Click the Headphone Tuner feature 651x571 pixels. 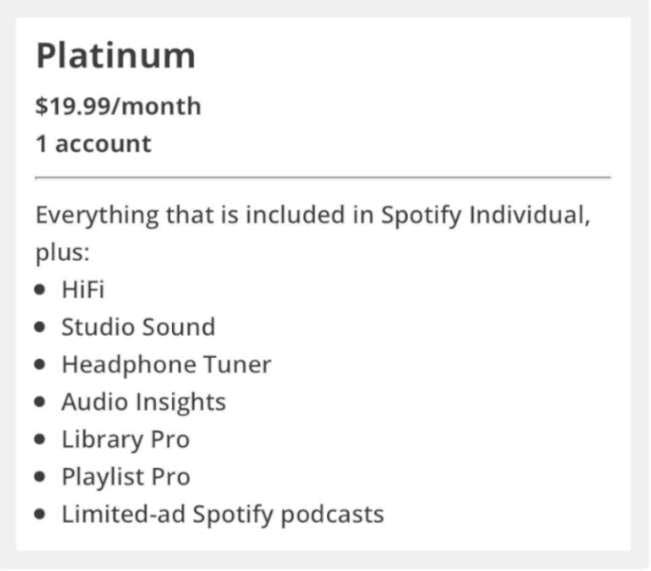pyautogui.click(x=166, y=365)
